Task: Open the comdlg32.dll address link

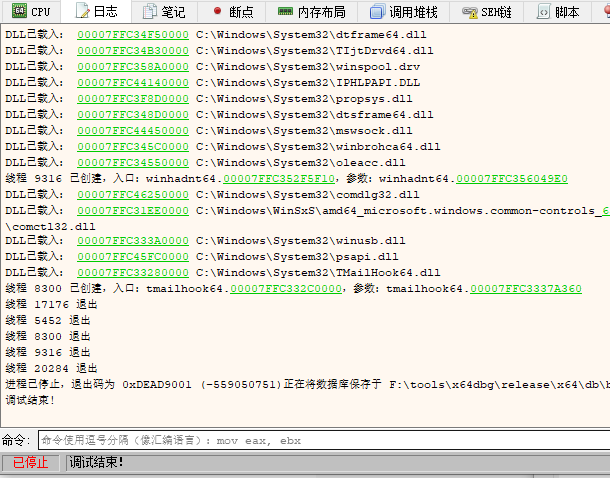Action: point(132,194)
